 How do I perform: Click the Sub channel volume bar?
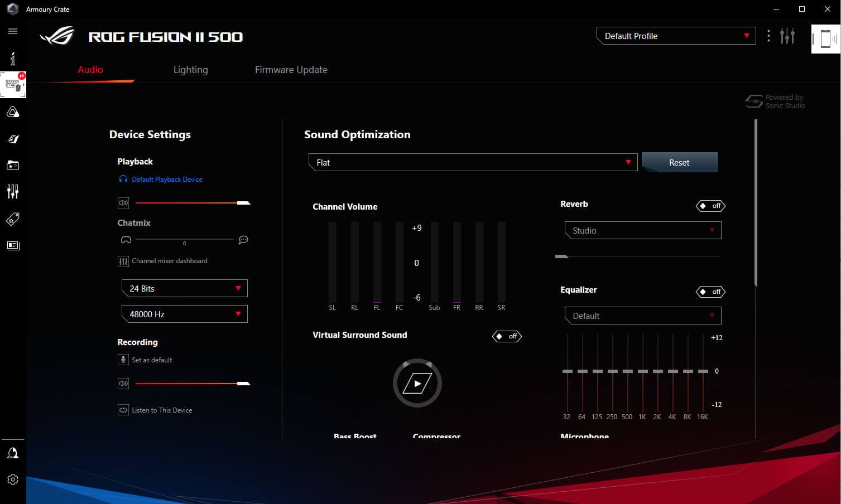pos(434,262)
